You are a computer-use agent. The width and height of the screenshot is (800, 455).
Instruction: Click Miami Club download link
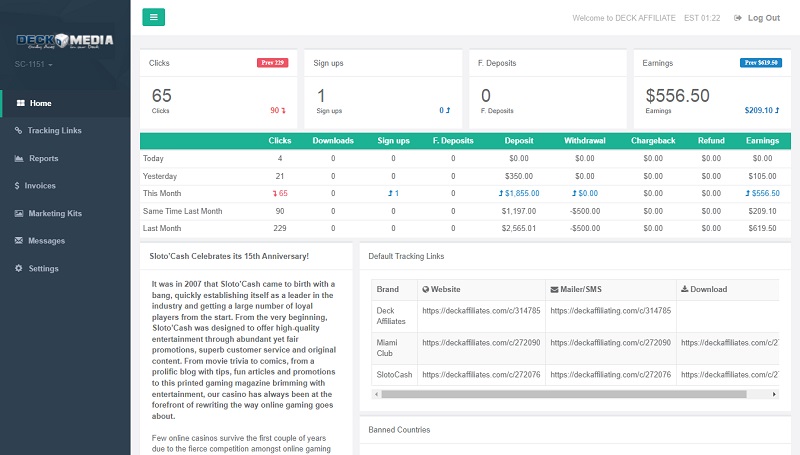730,343
